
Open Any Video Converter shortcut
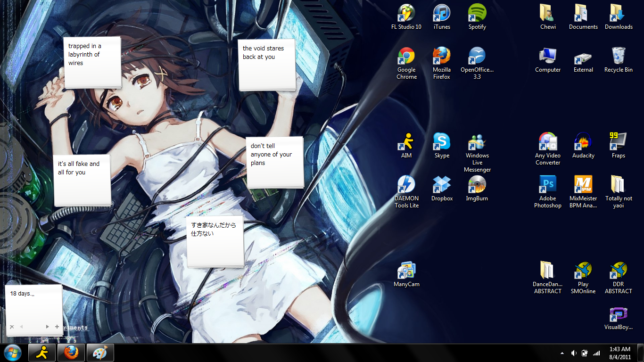click(548, 149)
